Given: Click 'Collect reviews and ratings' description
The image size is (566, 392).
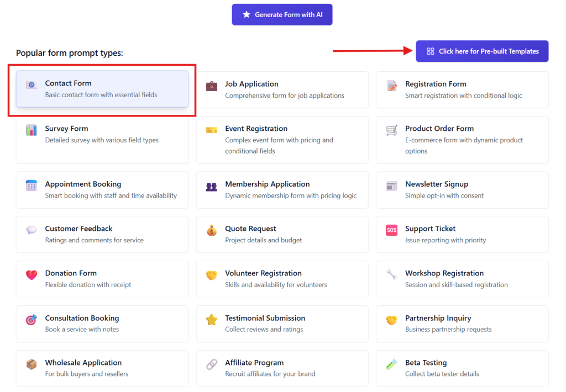Looking at the screenshot, I should [x=264, y=329].
